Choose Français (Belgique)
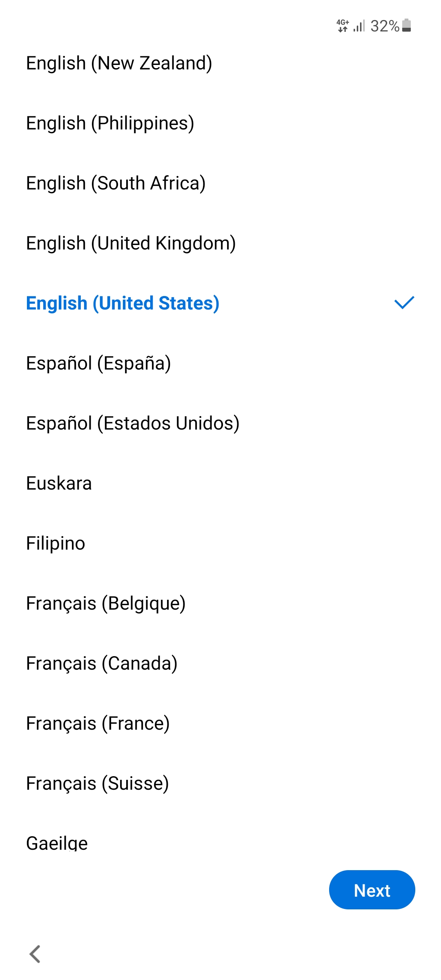Viewport: 441px width, 980px height. [x=220, y=604]
